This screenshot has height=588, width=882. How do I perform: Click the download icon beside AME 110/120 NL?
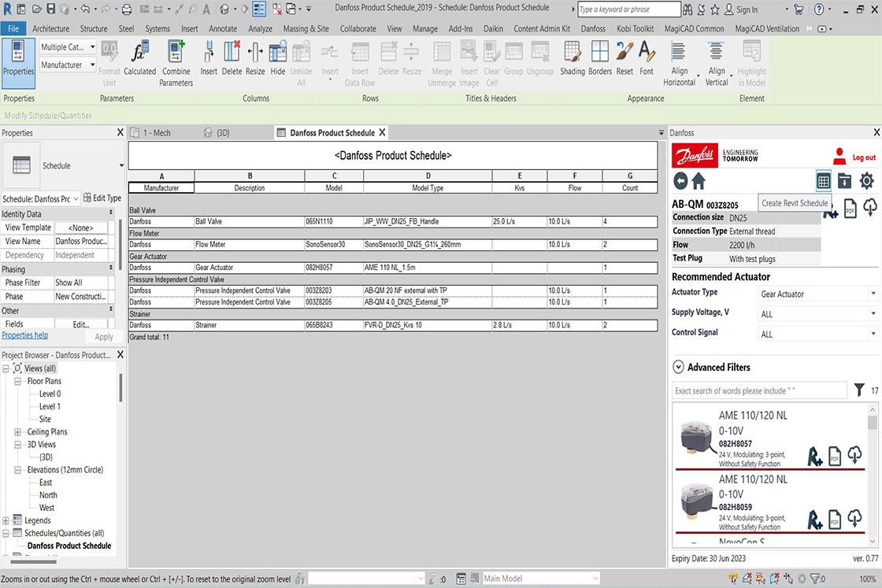pos(854,455)
